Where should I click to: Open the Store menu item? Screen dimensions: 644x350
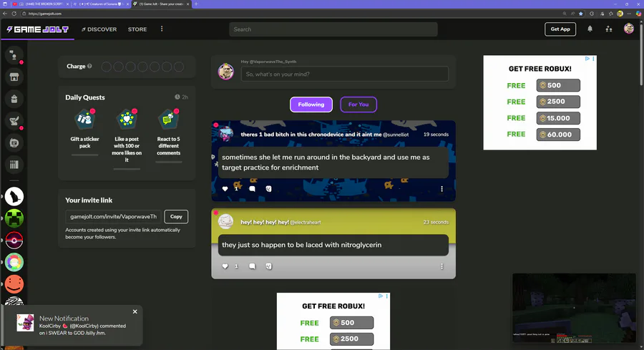137,29
